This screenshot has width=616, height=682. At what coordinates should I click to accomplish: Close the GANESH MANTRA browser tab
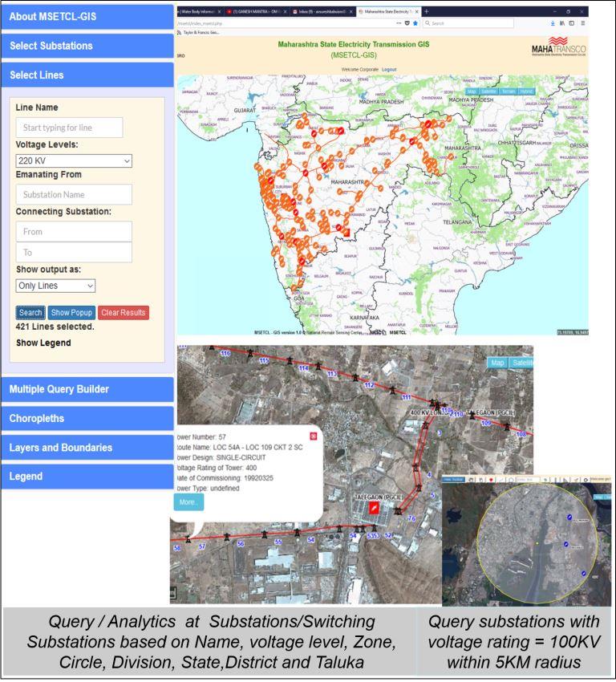286,11
